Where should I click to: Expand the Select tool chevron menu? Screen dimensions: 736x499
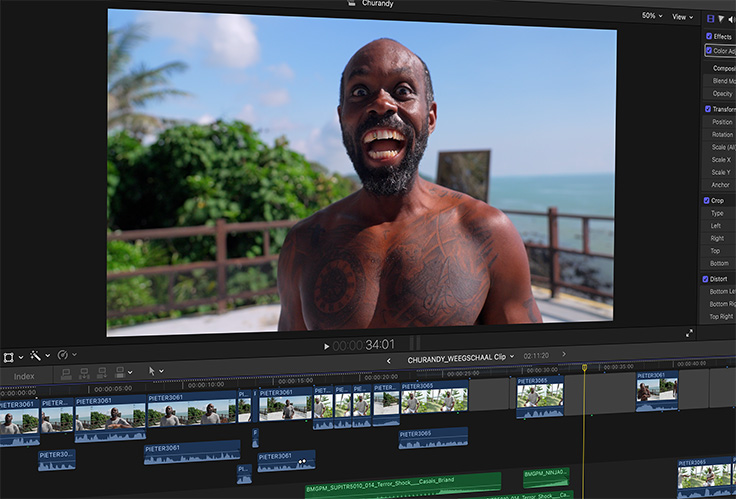coord(161,371)
